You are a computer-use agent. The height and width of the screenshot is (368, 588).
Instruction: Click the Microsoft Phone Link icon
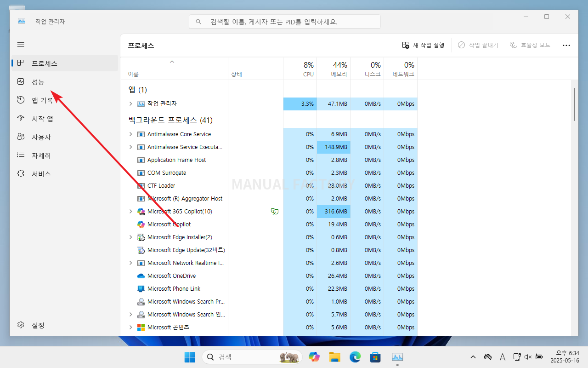click(x=141, y=289)
